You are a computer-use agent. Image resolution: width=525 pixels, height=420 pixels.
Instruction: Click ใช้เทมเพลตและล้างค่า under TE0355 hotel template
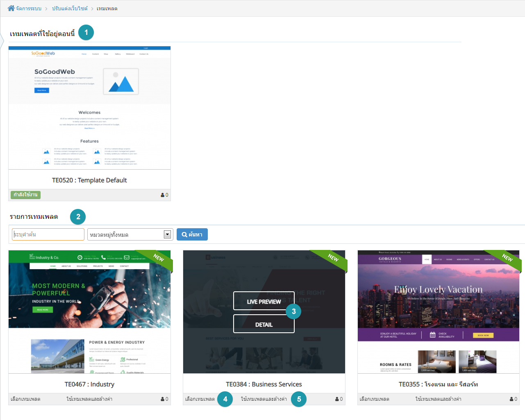point(439,399)
